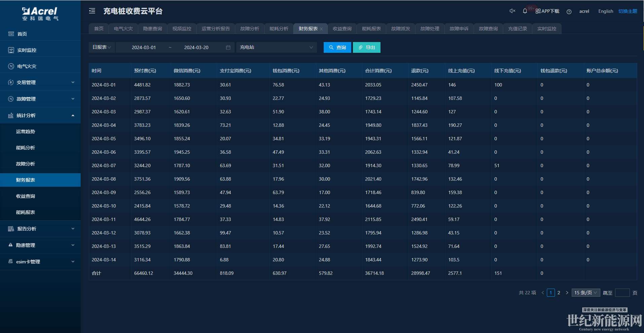Click the 导出 export button
Screen dimensions: 644x333
point(366,47)
